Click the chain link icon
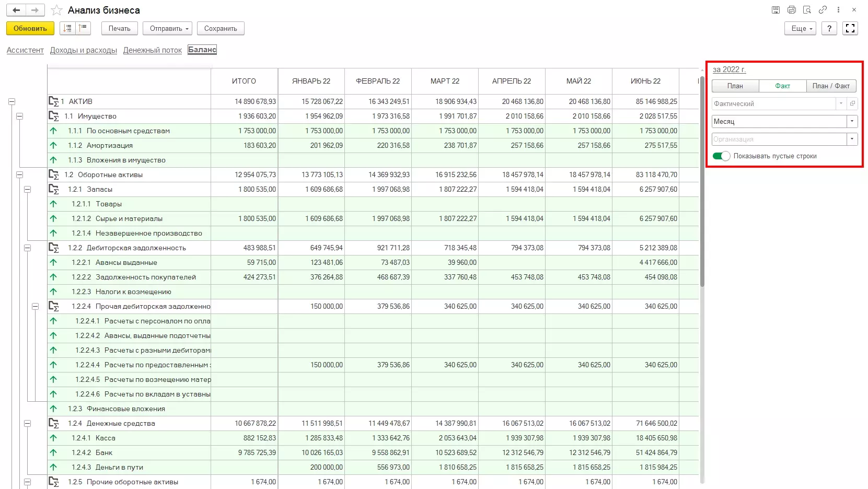This screenshot has height=489, width=868. coord(823,10)
